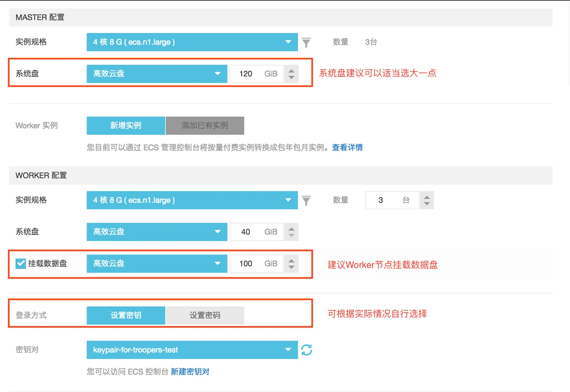Select the 新增实例 tab
This screenshot has width=570, height=392.
[x=126, y=125]
